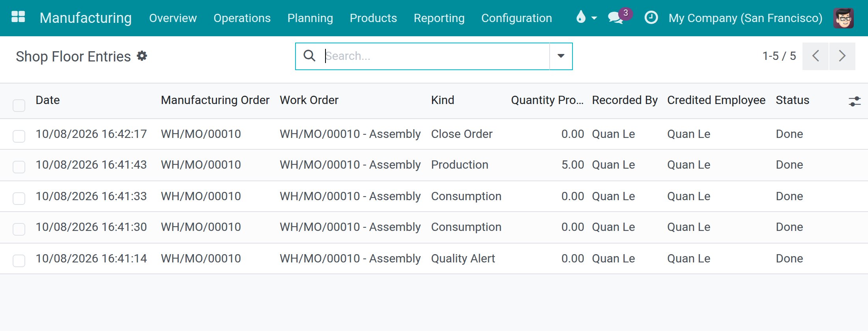
Task: Sort by Manufacturing Order column header
Action: coord(215,100)
